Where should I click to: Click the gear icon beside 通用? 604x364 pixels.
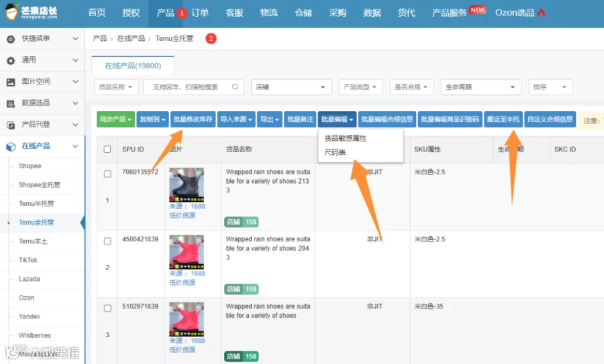click(11, 60)
